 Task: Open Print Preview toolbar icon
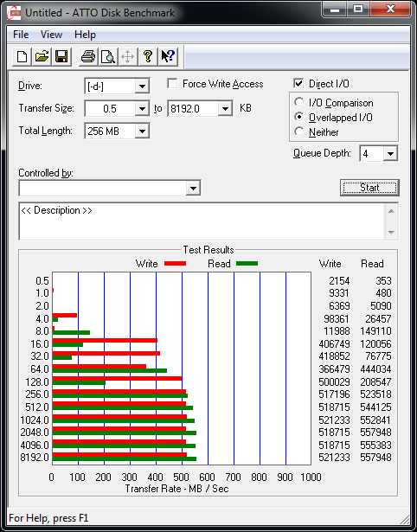(x=108, y=56)
